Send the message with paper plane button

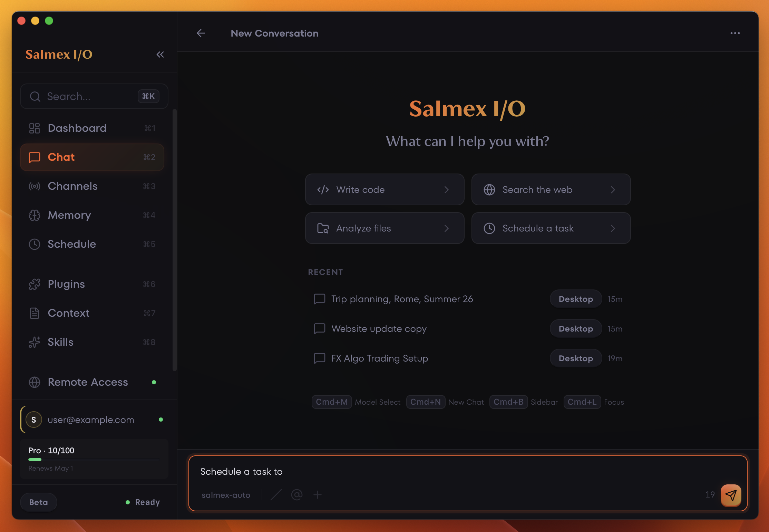click(x=731, y=495)
